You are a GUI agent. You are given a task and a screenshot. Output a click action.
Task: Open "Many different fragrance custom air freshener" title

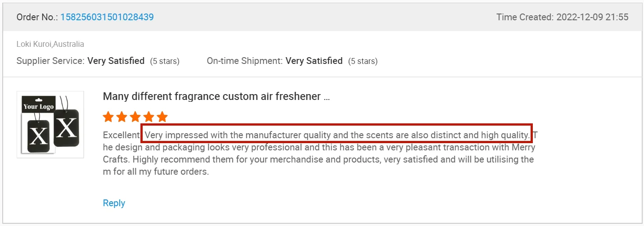[212, 96]
